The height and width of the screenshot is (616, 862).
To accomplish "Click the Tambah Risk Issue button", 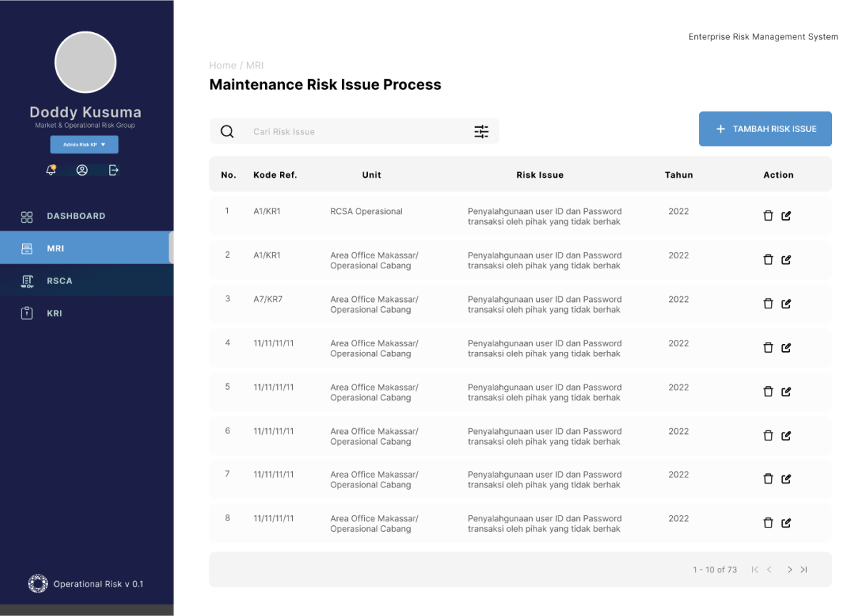I will (765, 129).
